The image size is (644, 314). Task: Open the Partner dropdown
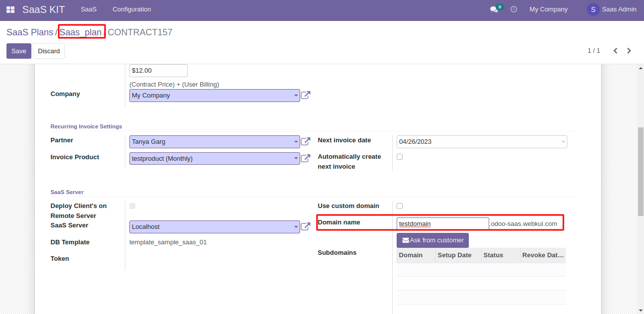(215, 142)
